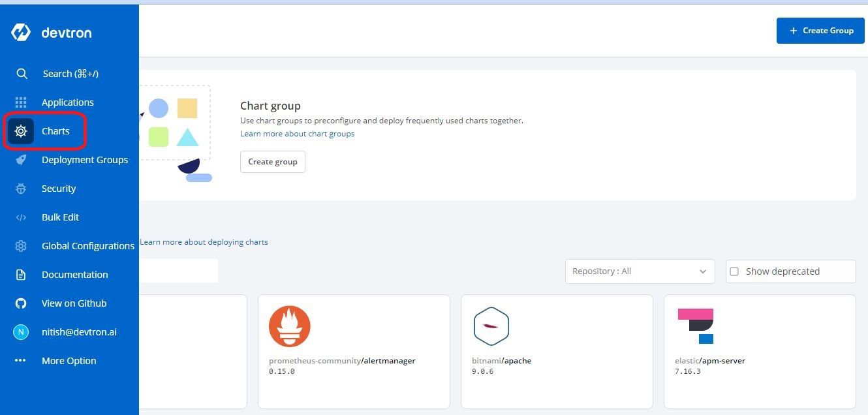Click the outlined Create group button

point(272,162)
